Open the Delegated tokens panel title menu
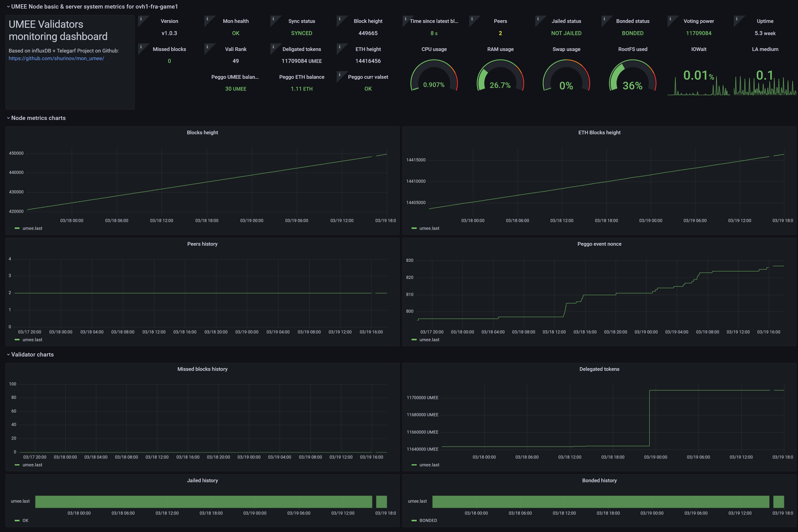 click(599, 369)
